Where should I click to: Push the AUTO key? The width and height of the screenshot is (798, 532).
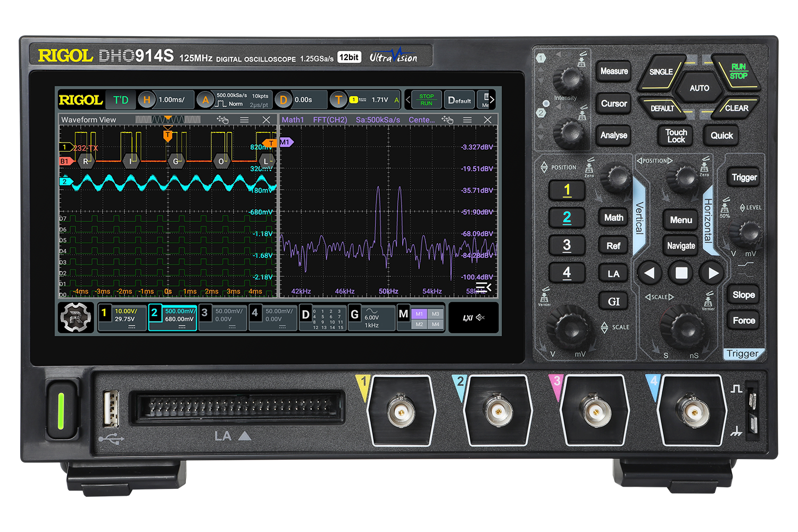(699, 88)
